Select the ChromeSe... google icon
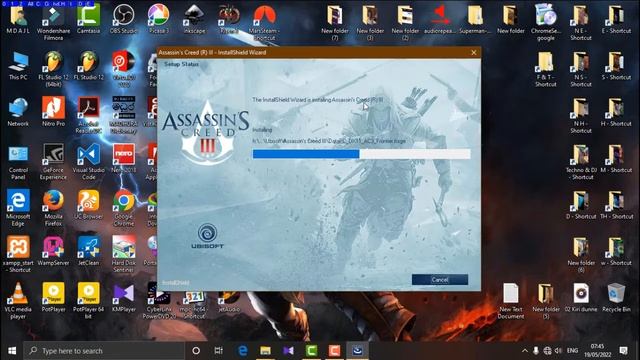 pyautogui.click(x=546, y=23)
